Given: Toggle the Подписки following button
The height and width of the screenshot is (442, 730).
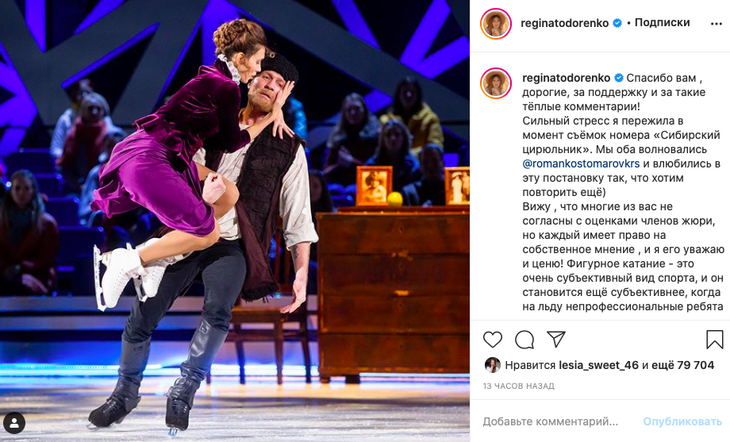Looking at the screenshot, I should pyautogui.click(x=662, y=22).
